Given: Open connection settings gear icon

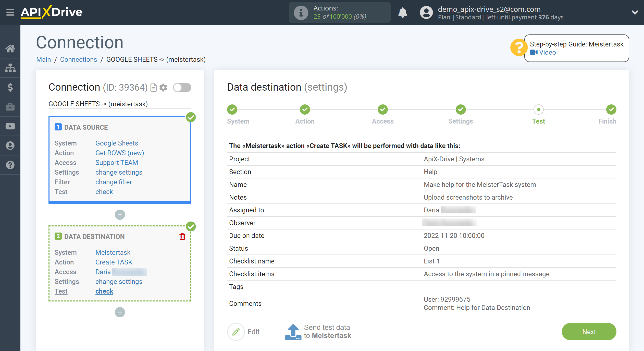Looking at the screenshot, I should [163, 88].
